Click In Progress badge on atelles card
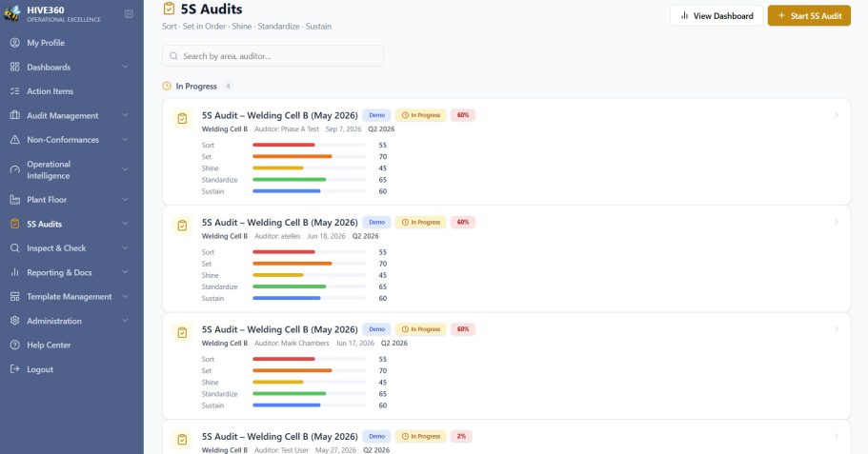The height and width of the screenshot is (454, 868). [421, 223]
